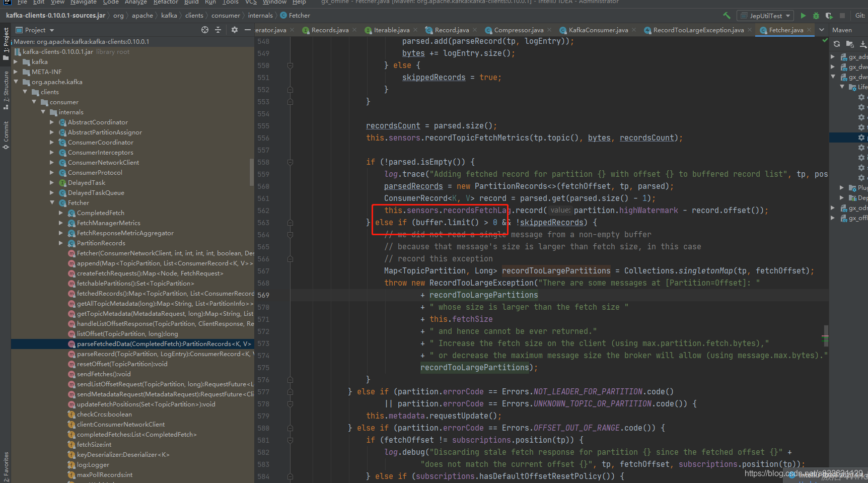Click the fold marker beside line 563
868x483 pixels.
291,223
